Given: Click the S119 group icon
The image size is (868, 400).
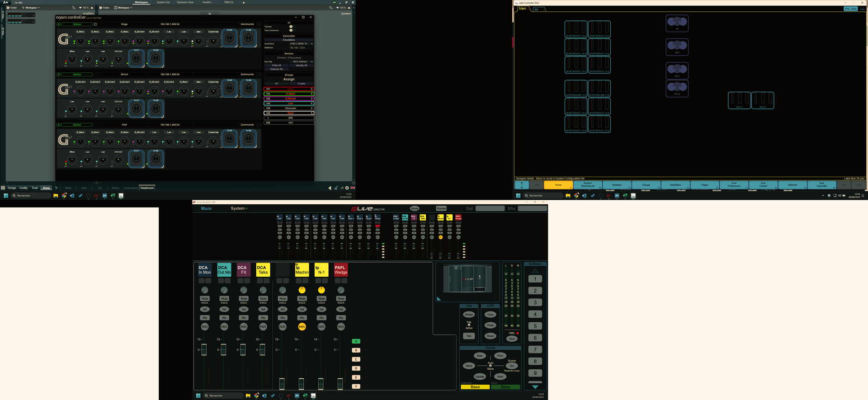Looking at the screenshot, I should point(677,88).
